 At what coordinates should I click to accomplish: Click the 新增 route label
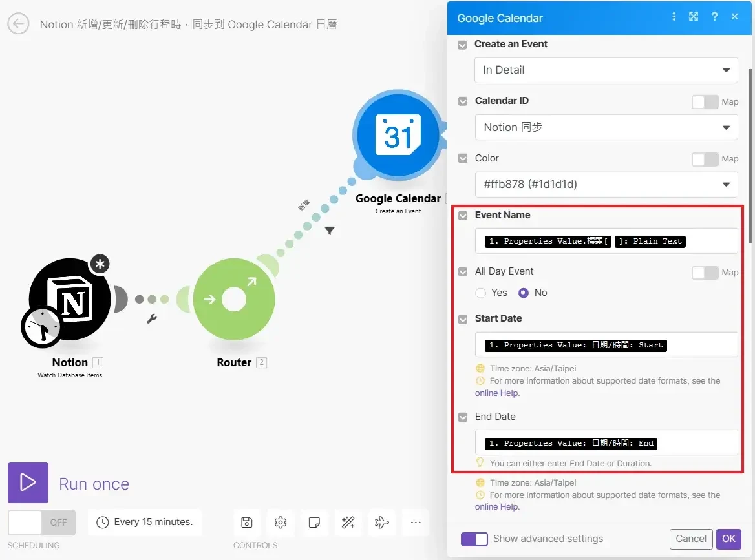pyautogui.click(x=304, y=205)
